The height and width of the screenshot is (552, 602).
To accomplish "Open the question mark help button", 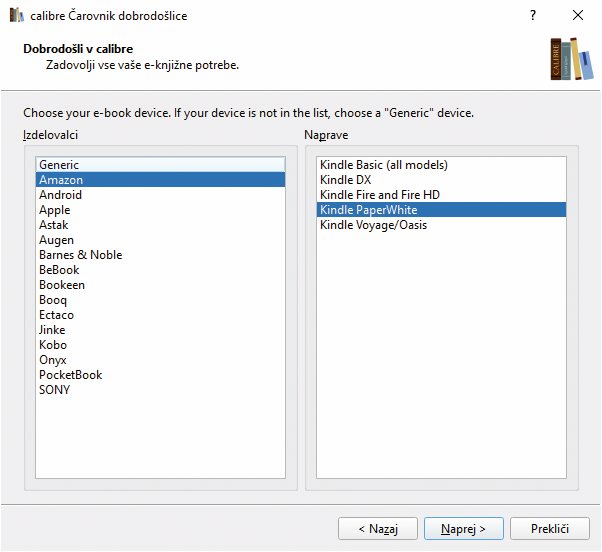I will (533, 15).
